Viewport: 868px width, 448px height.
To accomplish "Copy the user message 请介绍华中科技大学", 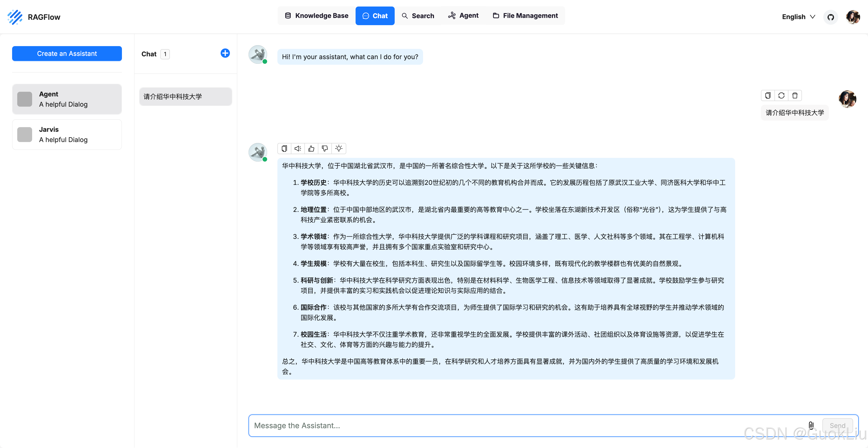I will coord(768,95).
